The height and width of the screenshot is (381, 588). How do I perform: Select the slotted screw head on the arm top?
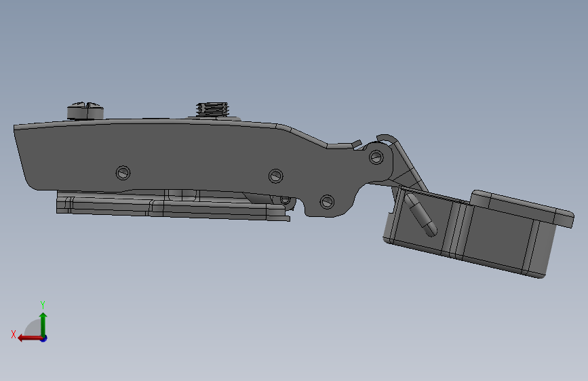[x=85, y=111]
